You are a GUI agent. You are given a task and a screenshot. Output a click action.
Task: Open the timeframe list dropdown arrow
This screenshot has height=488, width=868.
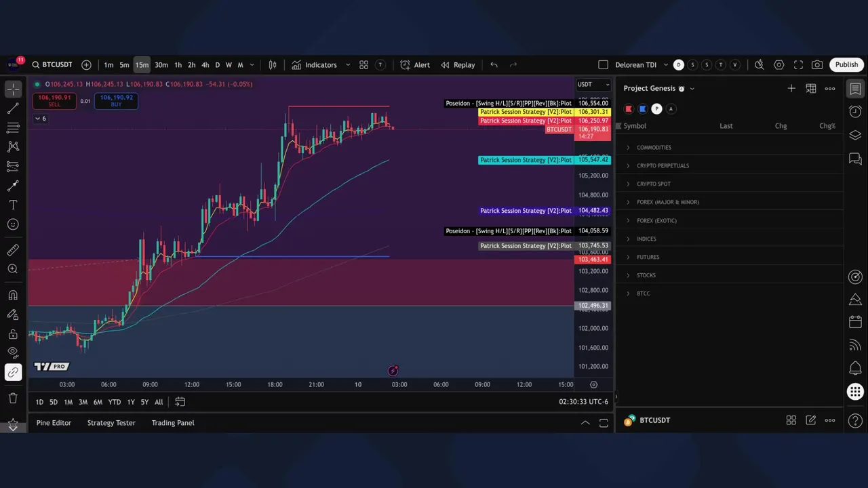click(x=252, y=65)
